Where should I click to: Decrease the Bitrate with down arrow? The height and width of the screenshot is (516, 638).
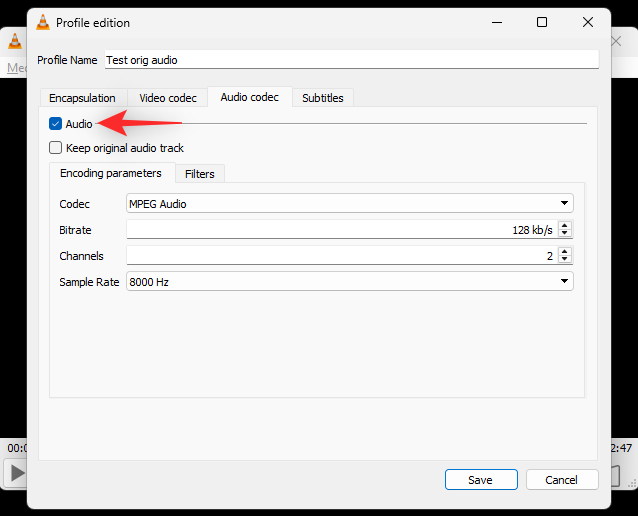tap(564, 233)
